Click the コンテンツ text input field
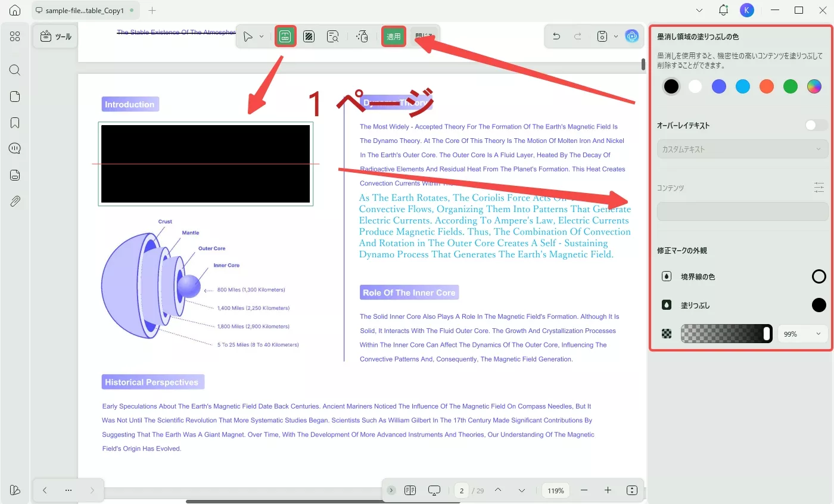Image resolution: width=834 pixels, height=504 pixels. pos(742,211)
